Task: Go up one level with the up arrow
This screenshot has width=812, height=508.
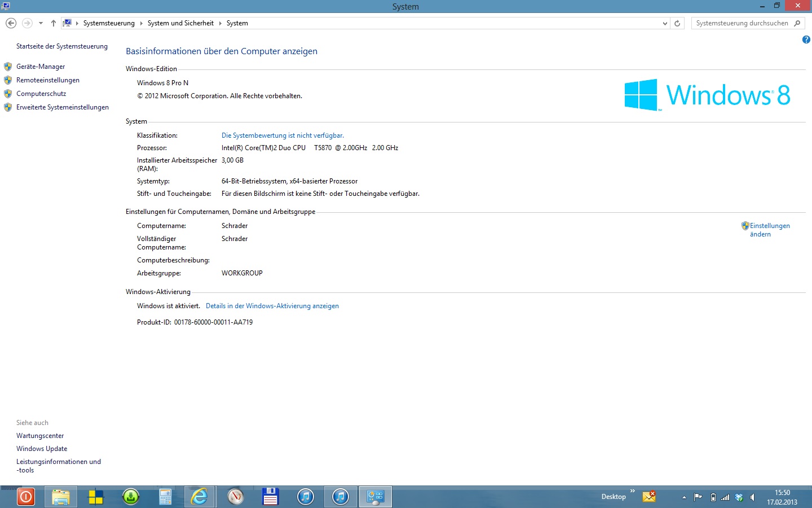Action: [x=54, y=23]
